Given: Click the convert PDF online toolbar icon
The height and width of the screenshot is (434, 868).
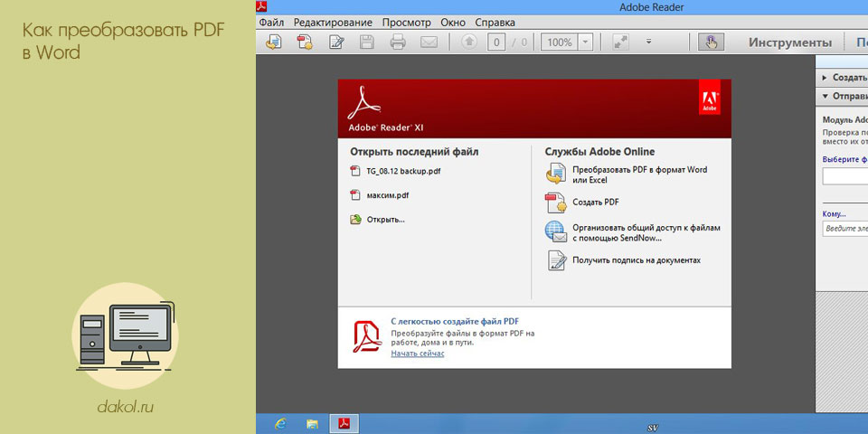Looking at the screenshot, I should pos(273,42).
